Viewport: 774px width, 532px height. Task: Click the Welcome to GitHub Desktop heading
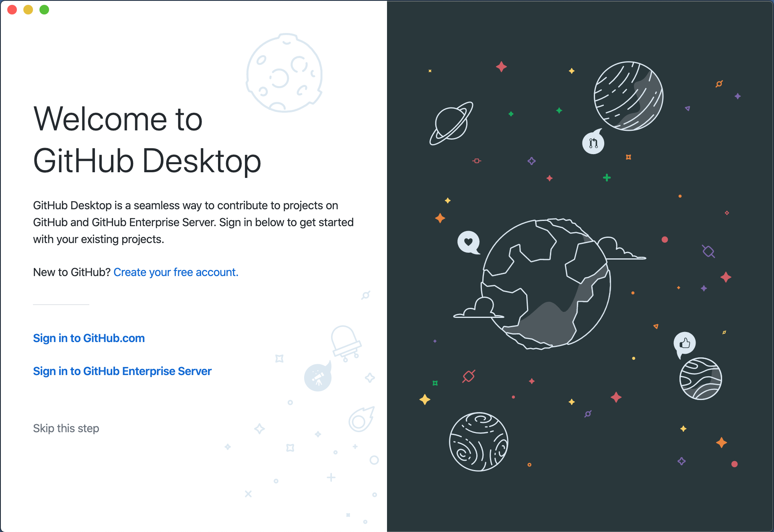tap(147, 140)
